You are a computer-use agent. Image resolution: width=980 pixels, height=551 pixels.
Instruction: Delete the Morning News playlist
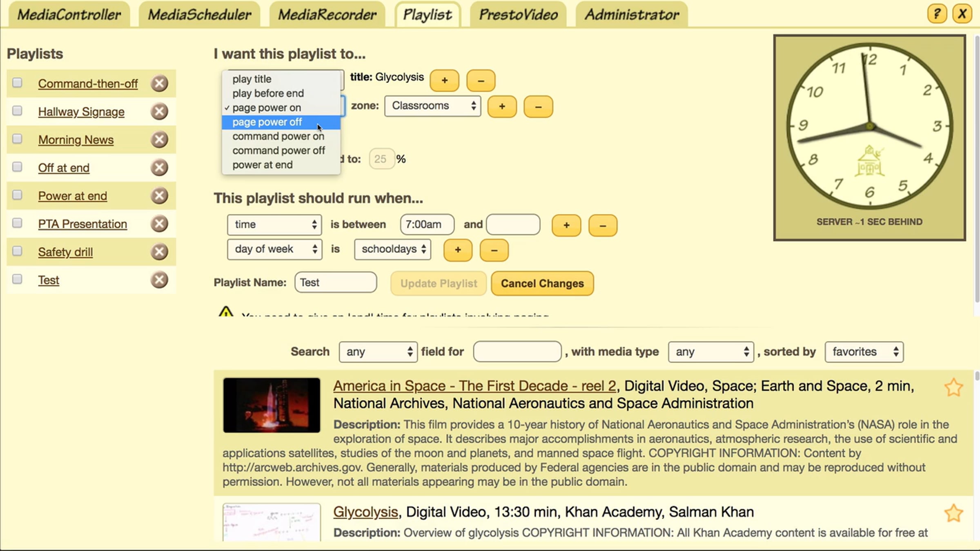[x=159, y=140]
